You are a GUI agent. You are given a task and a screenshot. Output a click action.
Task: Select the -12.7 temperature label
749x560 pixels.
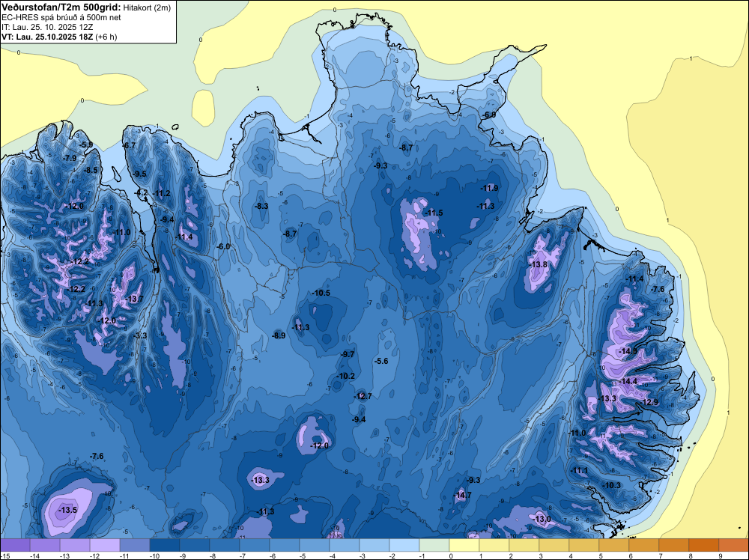[363, 396]
